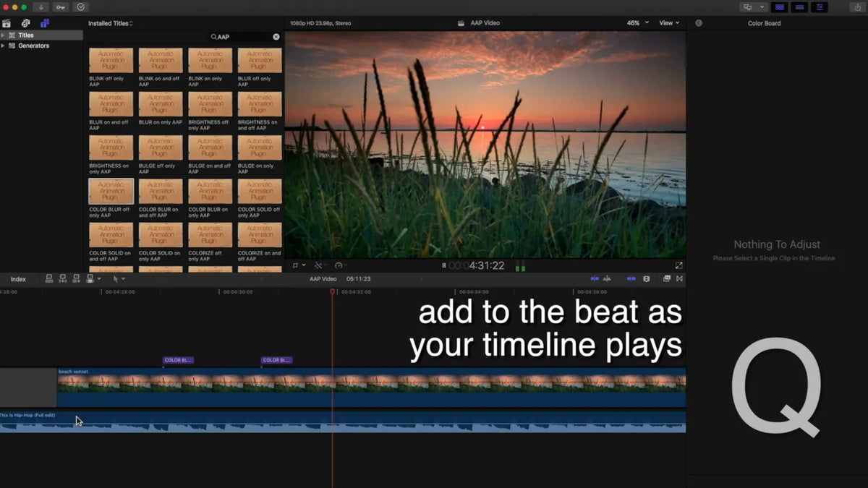Select the BULGE on only AAP title

point(260,147)
